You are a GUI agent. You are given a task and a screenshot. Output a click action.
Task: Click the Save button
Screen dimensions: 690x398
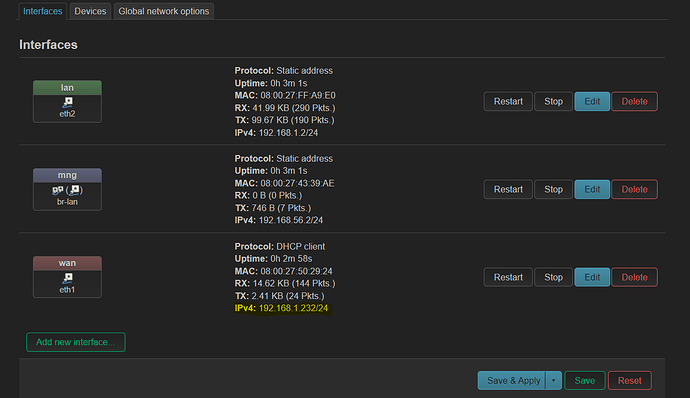point(584,380)
